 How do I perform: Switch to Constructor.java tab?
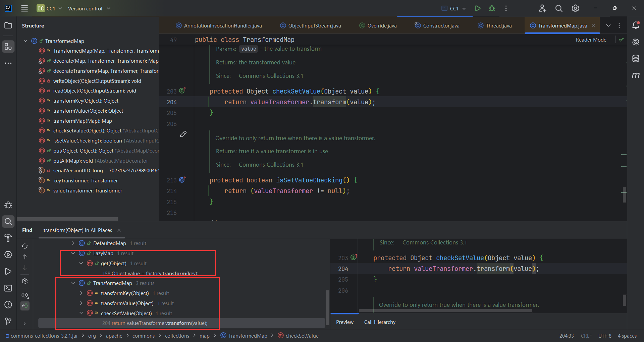click(x=437, y=25)
